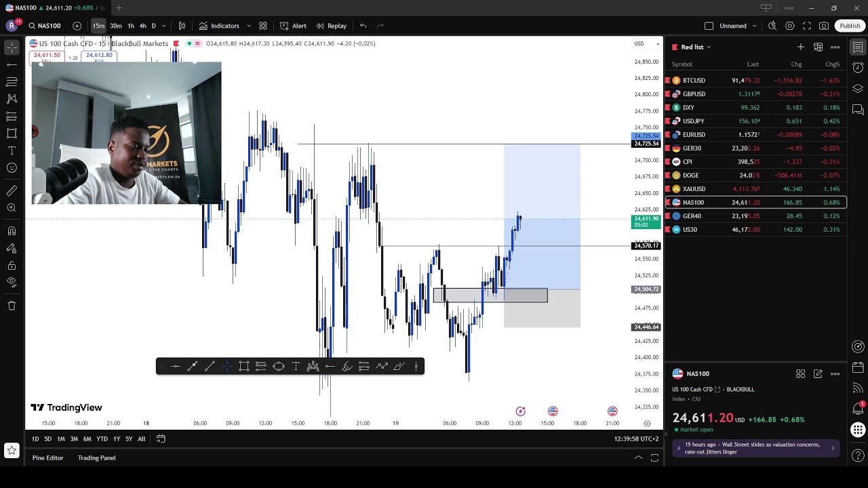Remove drawings with the trash icon

click(x=12, y=306)
